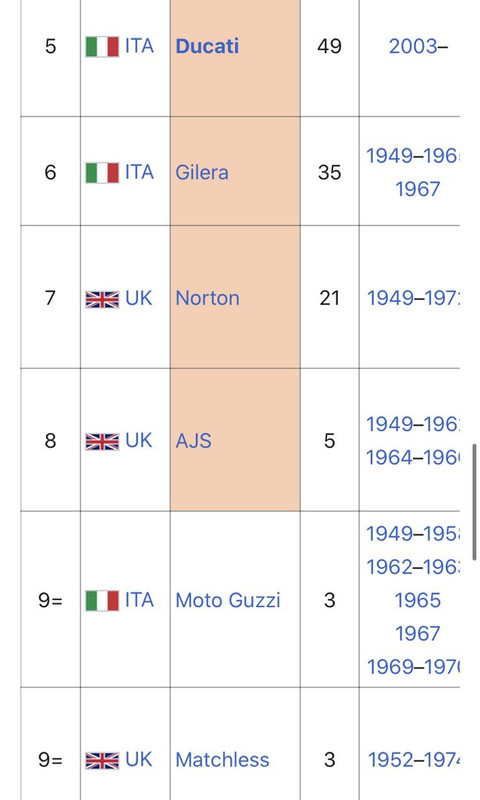The image size is (480, 800).
Task: Click the Italian flag in Moto Guzzi row
Action: tap(102, 601)
